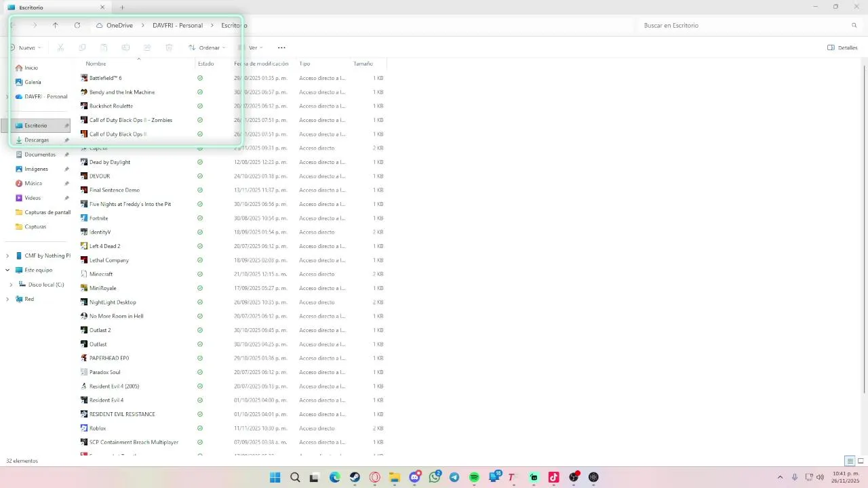The width and height of the screenshot is (868, 488).
Task: Add a new Explorer tab
Action: pos(122,7)
